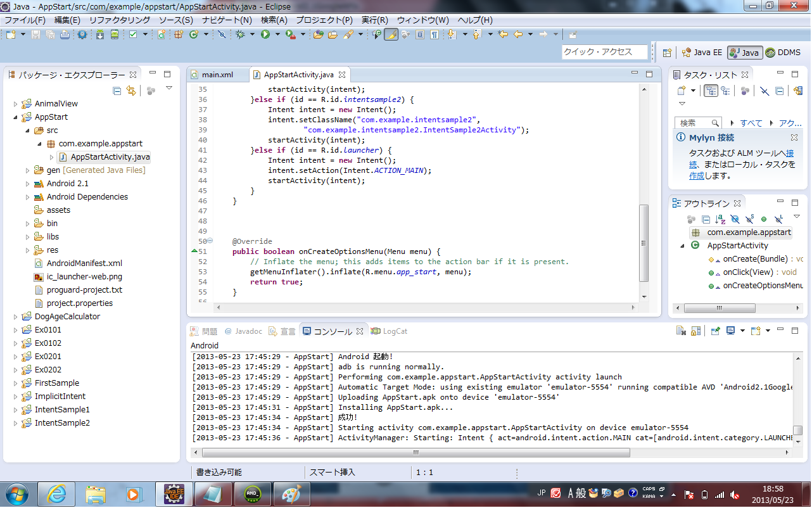Image resolution: width=812 pixels, height=508 pixels.
Task: Open the Android Virtual Device Manager icon
Action: (115, 34)
